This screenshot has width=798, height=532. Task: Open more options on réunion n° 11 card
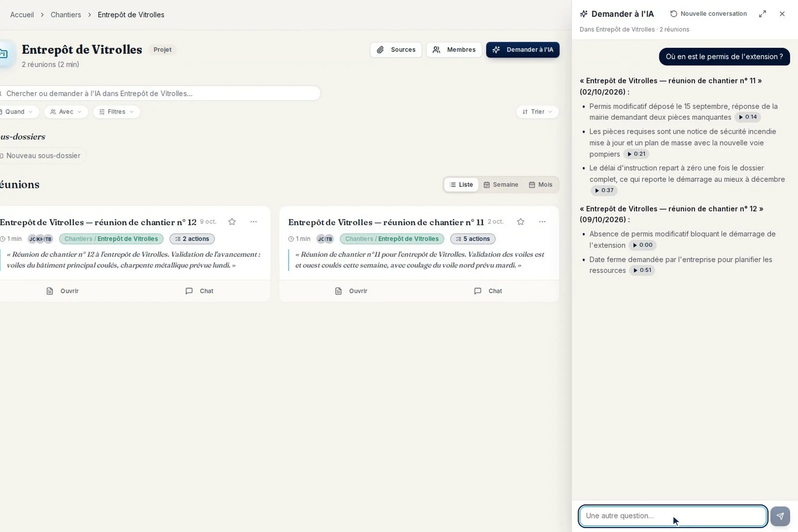point(542,222)
